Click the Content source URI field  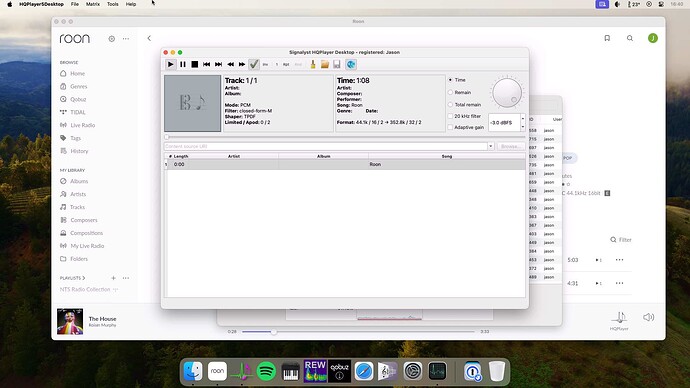pos(326,146)
